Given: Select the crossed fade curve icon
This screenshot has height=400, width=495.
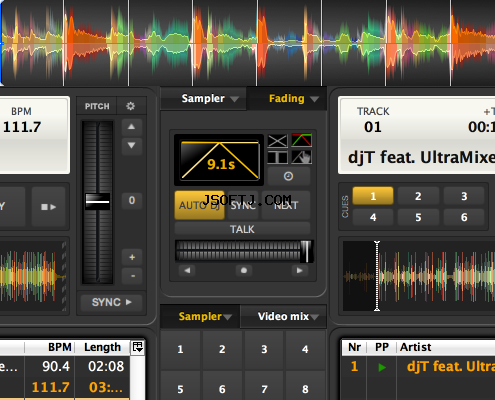Looking at the screenshot, I should coord(277,141).
